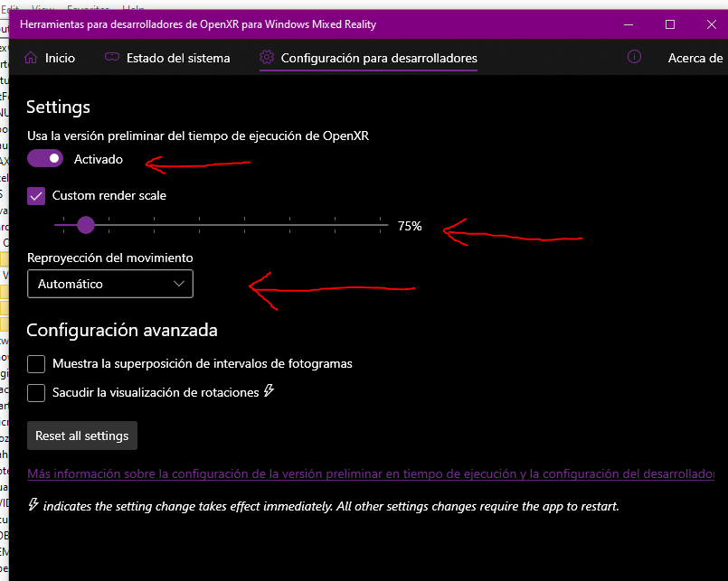Open the Más información sobre la configuración link
The width and height of the screenshot is (728, 581).
[x=371, y=473]
